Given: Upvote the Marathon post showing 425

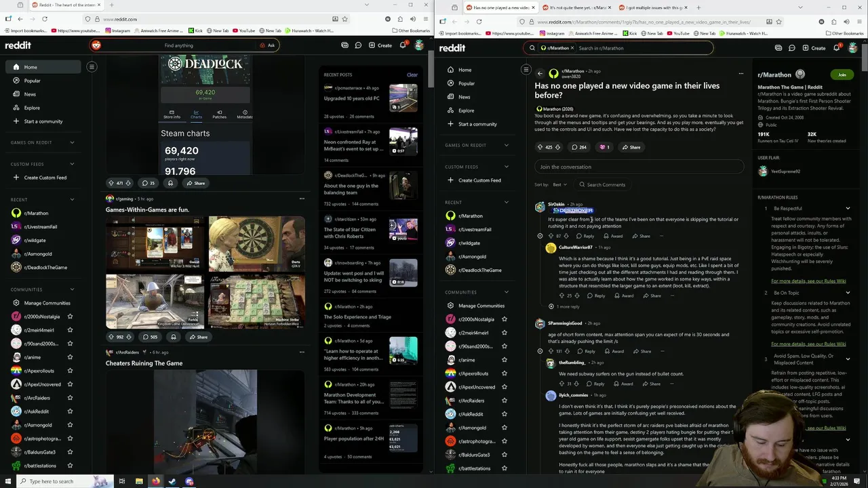Looking at the screenshot, I should 540,147.
